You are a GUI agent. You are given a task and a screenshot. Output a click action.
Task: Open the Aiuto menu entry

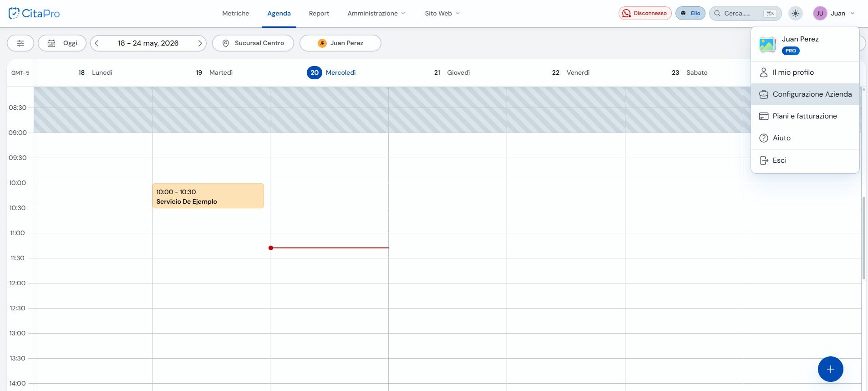click(x=805, y=138)
